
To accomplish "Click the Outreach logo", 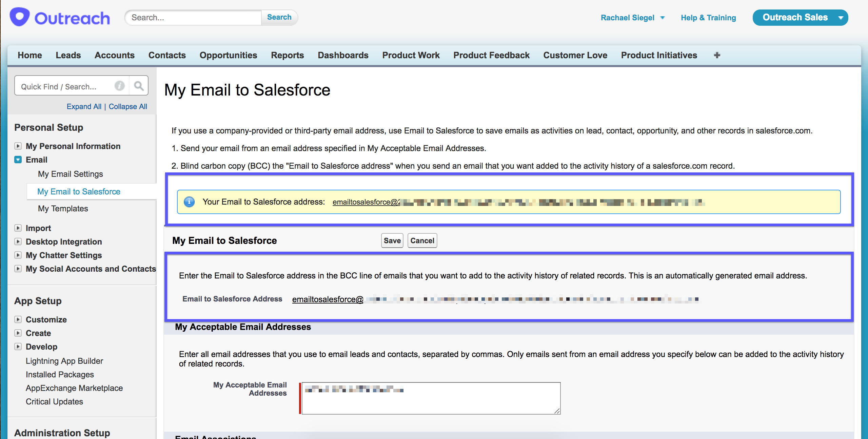I will point(60,17).
